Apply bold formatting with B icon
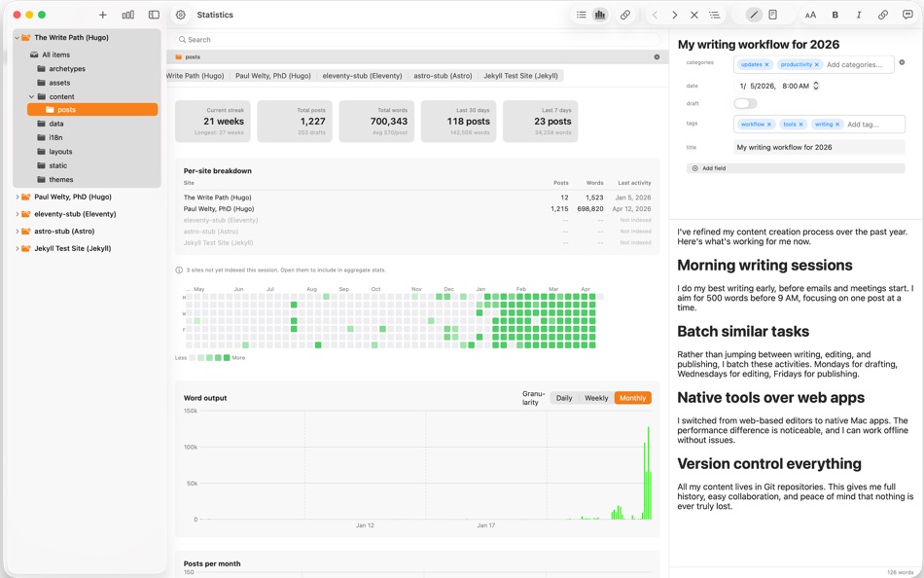The image size is (924, 578). click(x=835, y=15)
